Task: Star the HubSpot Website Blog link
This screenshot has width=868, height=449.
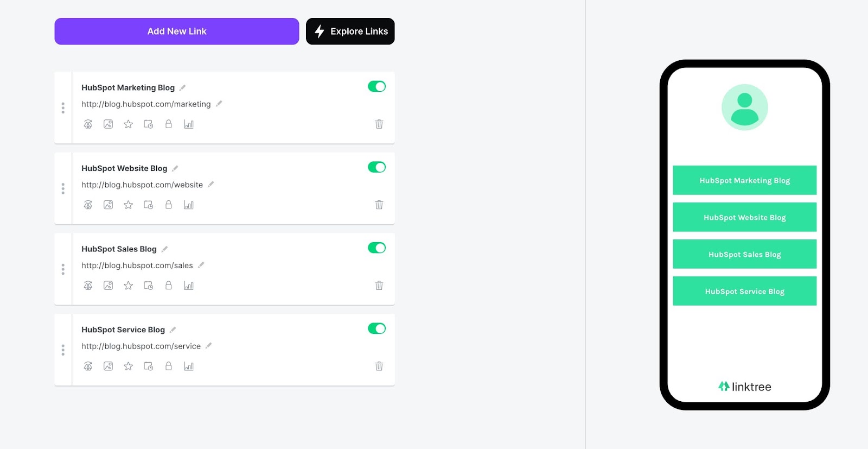Action: point(128,205)
